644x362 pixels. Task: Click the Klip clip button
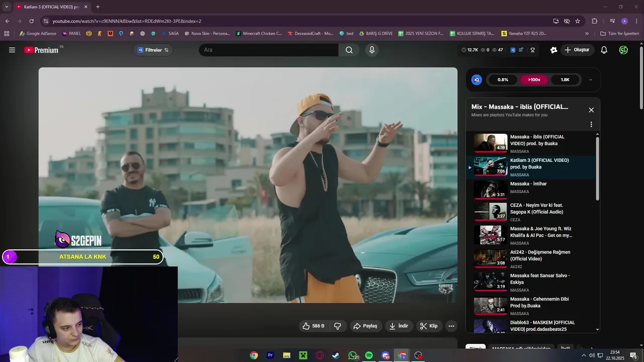tap(429, 326)
